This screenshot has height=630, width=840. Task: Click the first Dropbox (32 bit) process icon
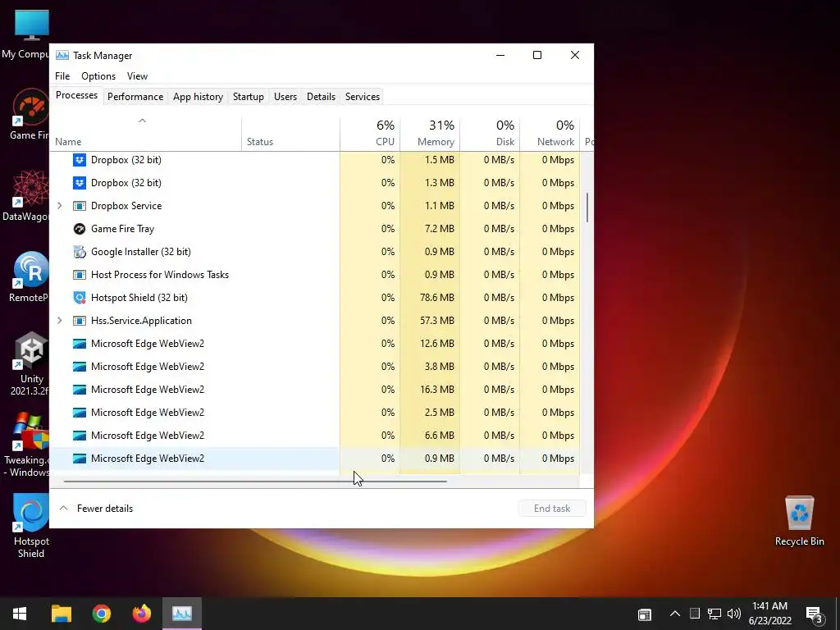[80, 160]
